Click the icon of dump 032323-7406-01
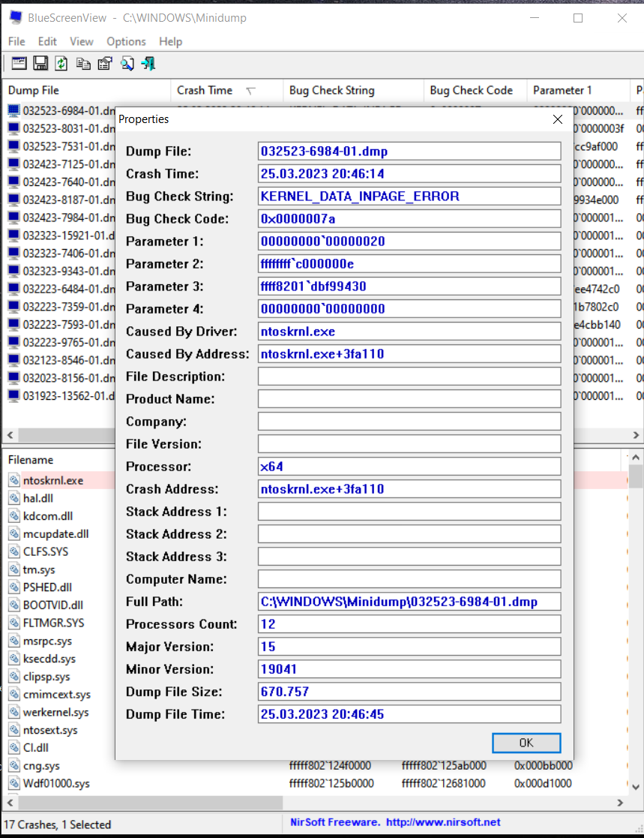This screenshot has height=838, width=644. point(14,253)
